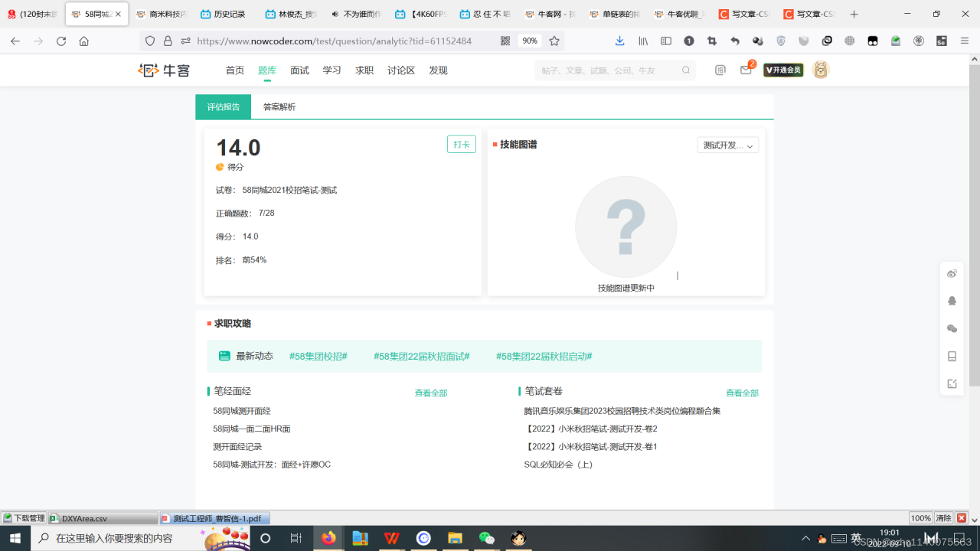Toggle the screenshot tool icon in toolbar
980x551 pixels.
point(711,41)
